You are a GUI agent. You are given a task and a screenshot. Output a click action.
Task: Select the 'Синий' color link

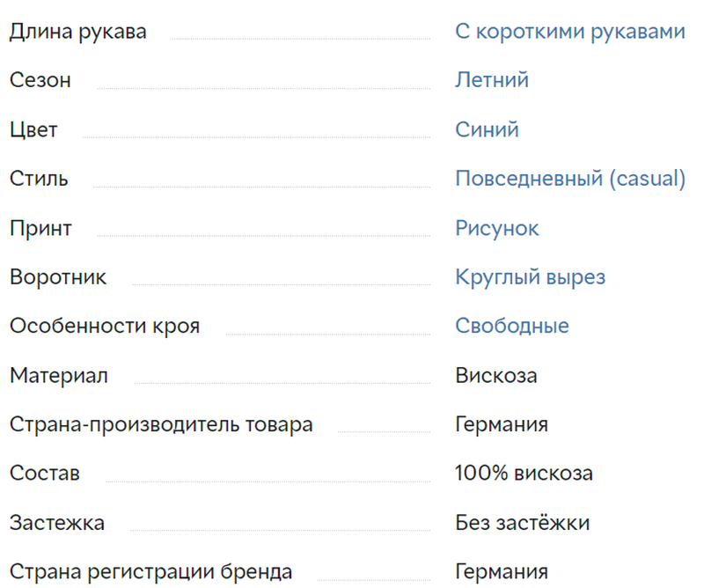click(488, 129)
